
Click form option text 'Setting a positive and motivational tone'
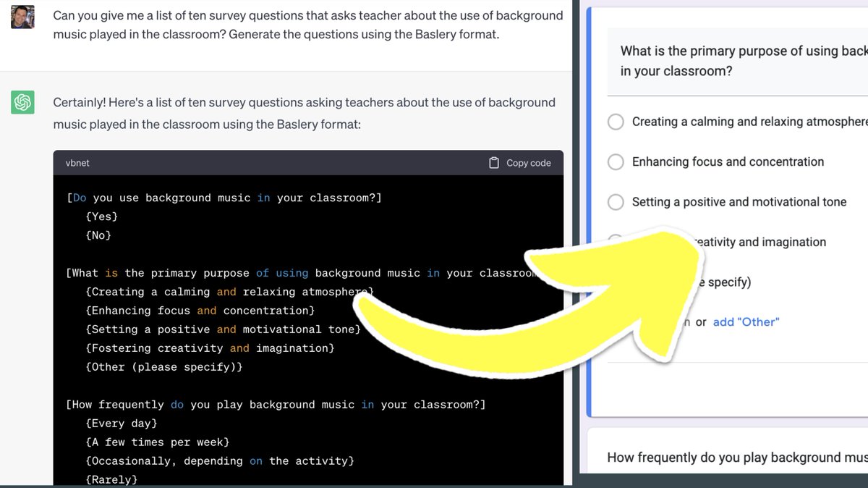pyautogui.click(x=739, y=202)
